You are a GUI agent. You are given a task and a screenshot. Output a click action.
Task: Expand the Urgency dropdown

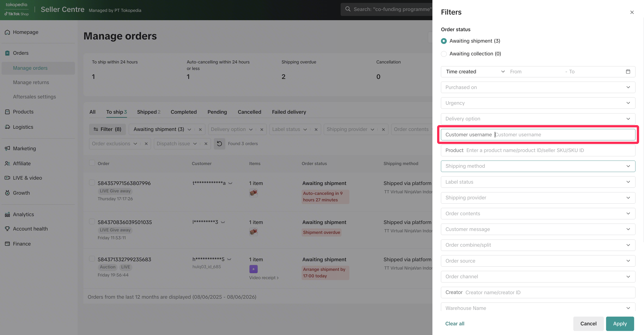pyautogui.click(x=538, y=103)
